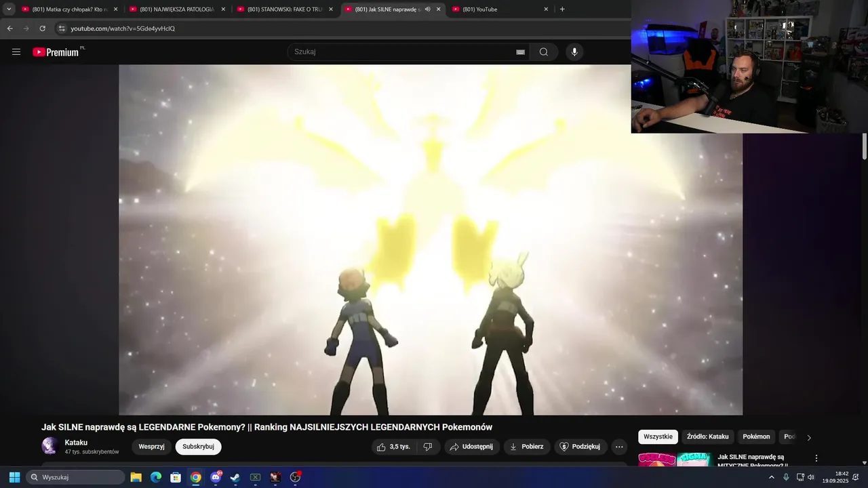Image resolution: width=868 pixels, height=488 pixels.
Task: Click the search magnifier button
Action: (544, 52)
